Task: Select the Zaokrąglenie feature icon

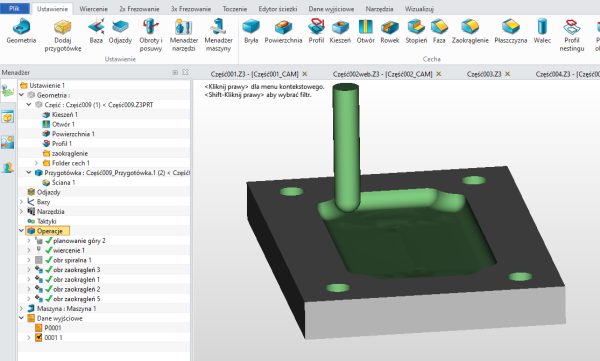Action: tap(470, 27)
